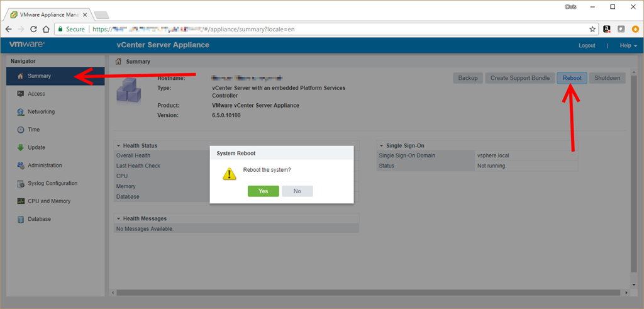Click the Logout link

click(587, 45)
